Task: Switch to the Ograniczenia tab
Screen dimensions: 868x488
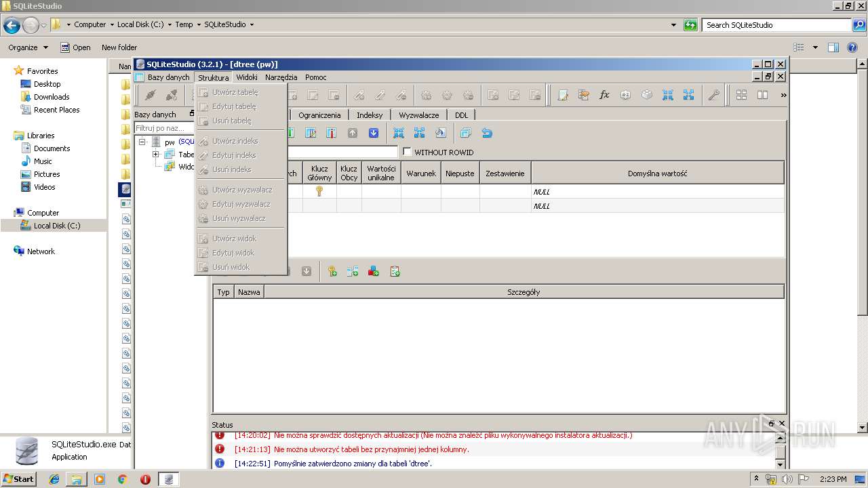Action: (x=319, y=115)
